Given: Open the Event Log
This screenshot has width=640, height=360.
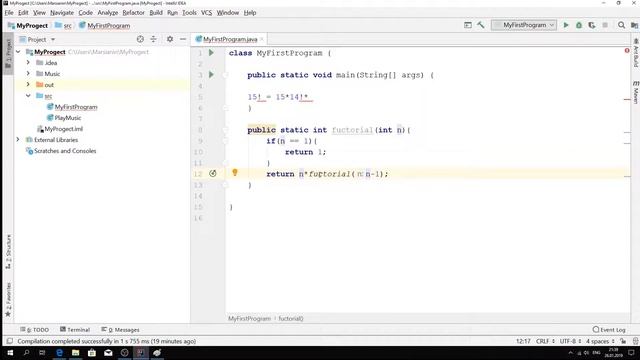Looking at the screenshot, I should 609,330.
